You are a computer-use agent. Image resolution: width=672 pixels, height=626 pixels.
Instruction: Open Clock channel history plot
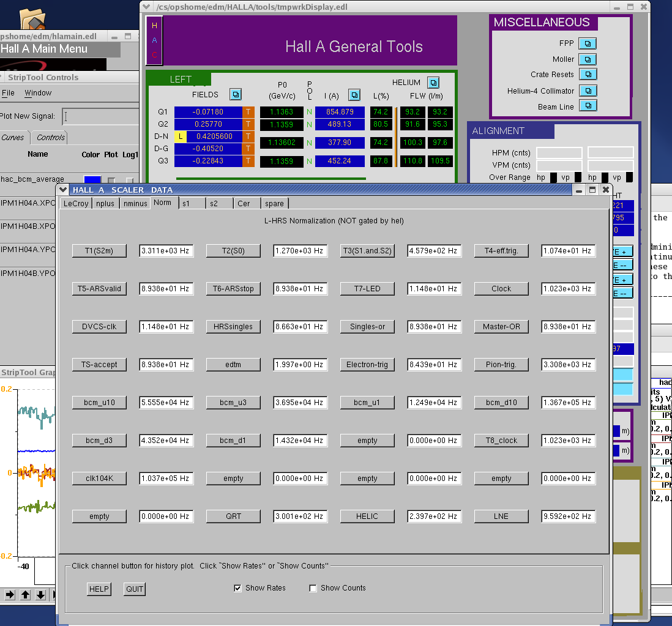coord(501,289)
